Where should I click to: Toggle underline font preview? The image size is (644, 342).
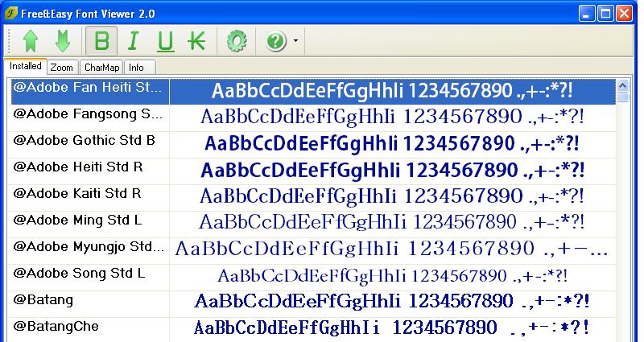165,40
